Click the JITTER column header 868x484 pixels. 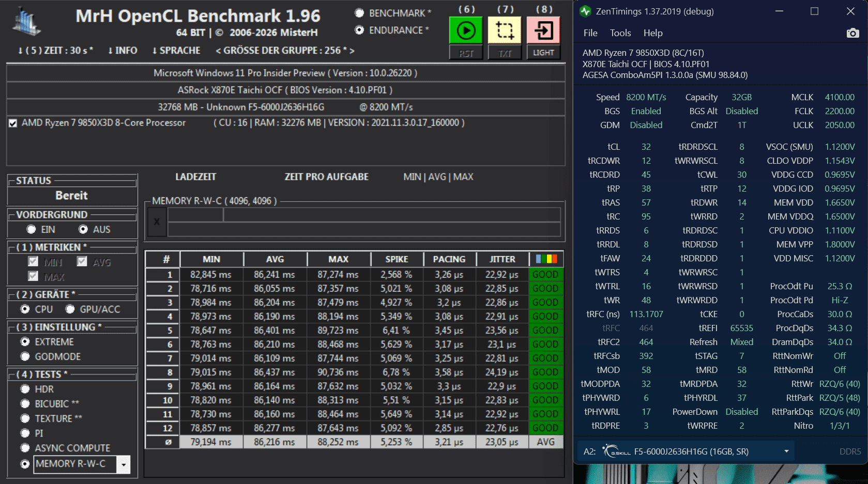coord(502,259)
